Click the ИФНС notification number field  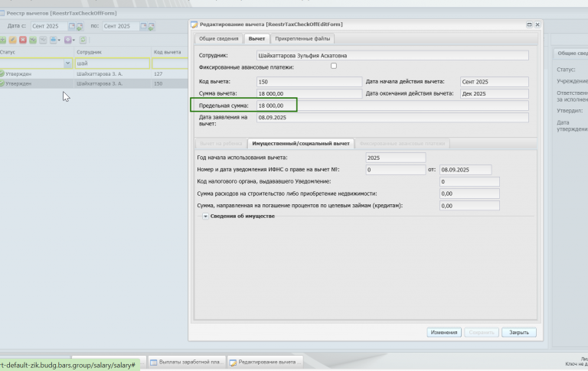[x=396, y=170]
